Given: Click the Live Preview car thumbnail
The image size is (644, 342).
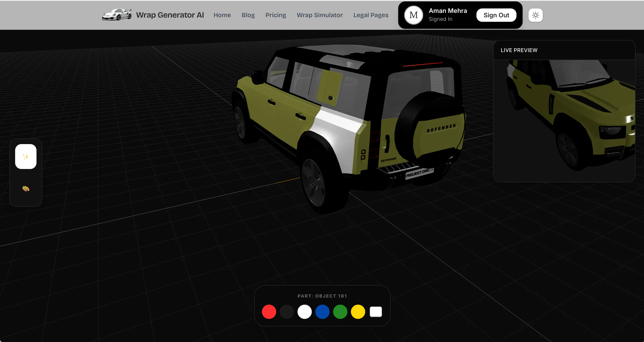Looking at the screenshot, I should click(564, 121).
